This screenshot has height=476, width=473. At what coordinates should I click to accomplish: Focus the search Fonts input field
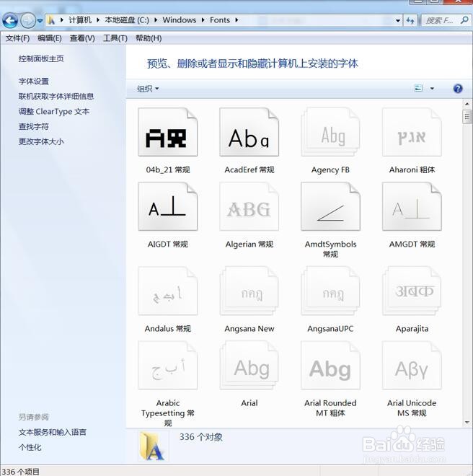click(440, 21)
